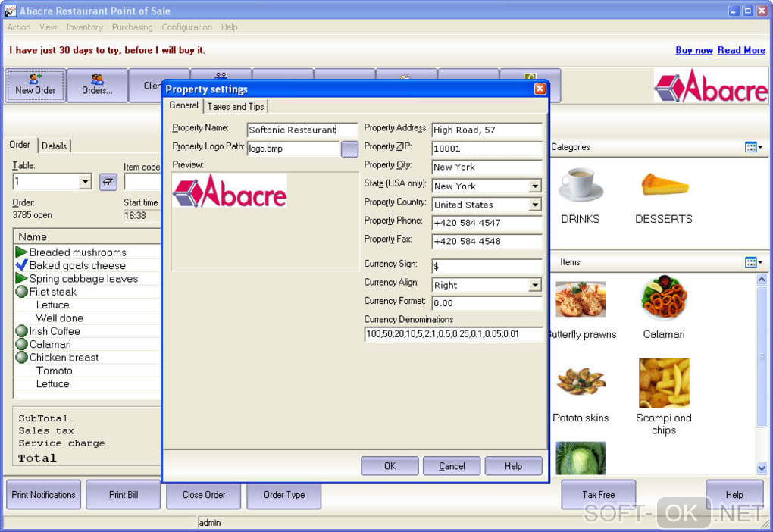This screenshot has width=773, height=532.
Task: Click the Print Notifications button
Action: tap(43, 495)
